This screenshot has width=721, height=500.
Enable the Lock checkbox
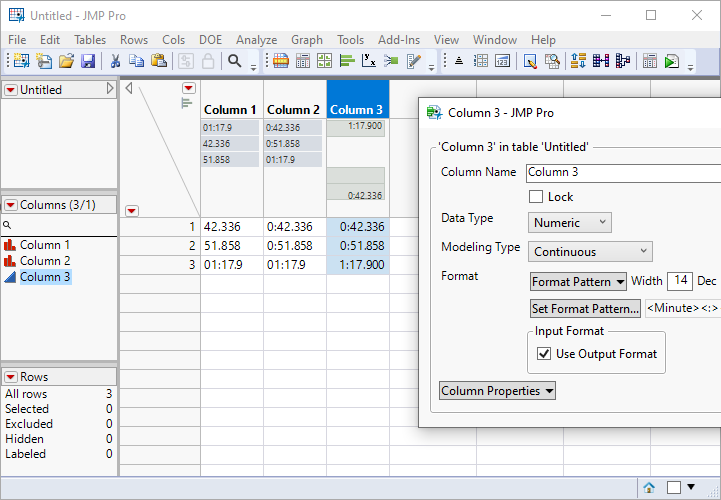536,197
